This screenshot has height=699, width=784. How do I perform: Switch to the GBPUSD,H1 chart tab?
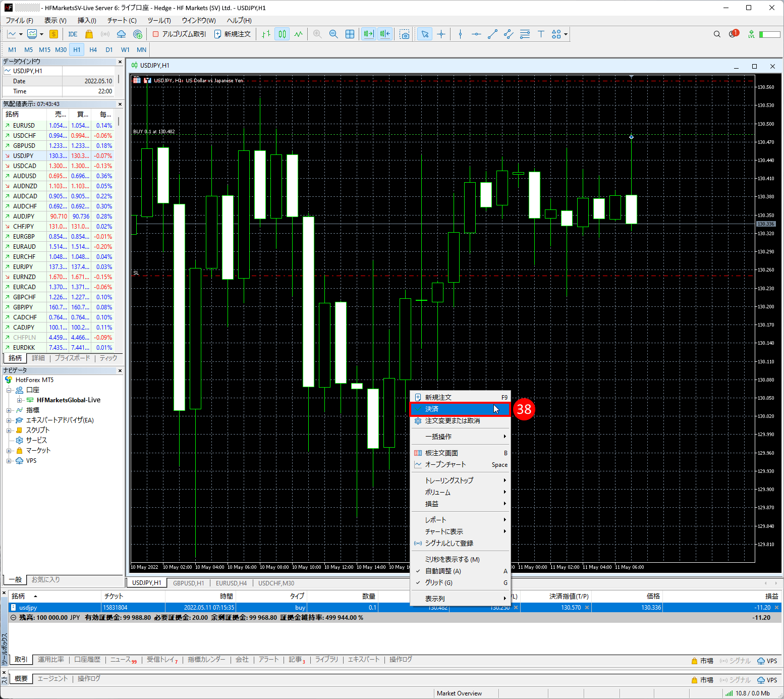point(188,583)
